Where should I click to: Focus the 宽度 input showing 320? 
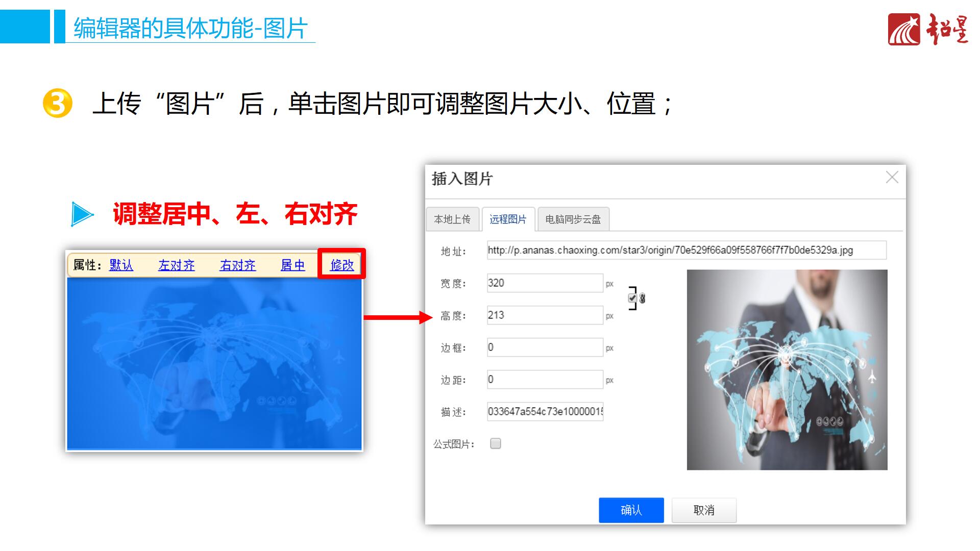pos(545,283)
